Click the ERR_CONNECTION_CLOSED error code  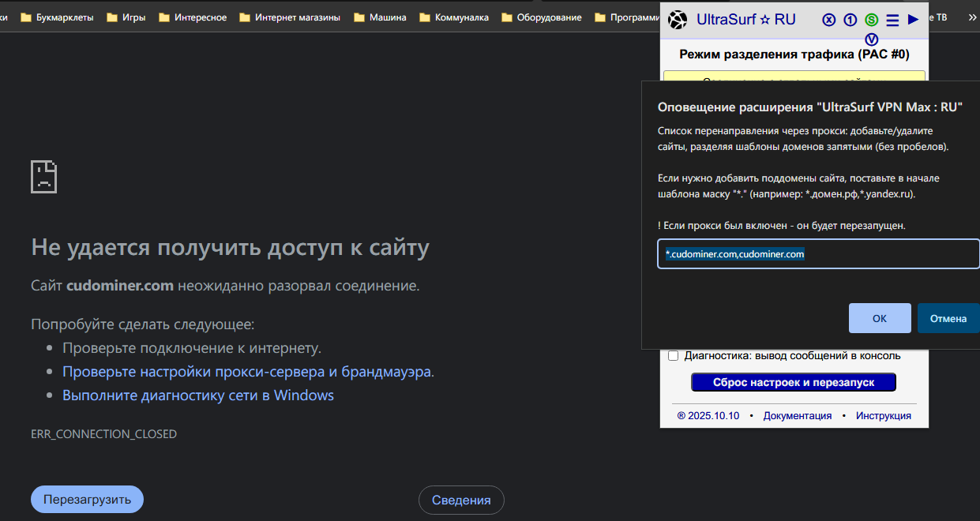pos(103,434)
